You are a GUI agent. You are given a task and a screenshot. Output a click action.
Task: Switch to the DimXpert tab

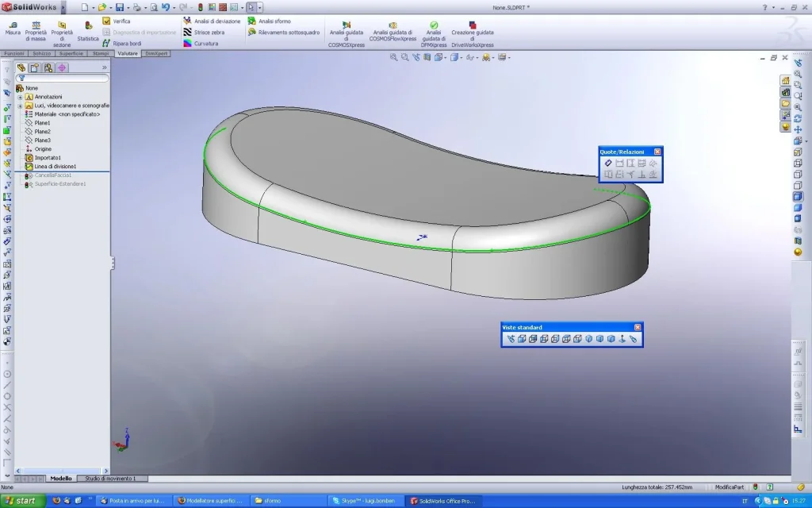pos(156,53)
